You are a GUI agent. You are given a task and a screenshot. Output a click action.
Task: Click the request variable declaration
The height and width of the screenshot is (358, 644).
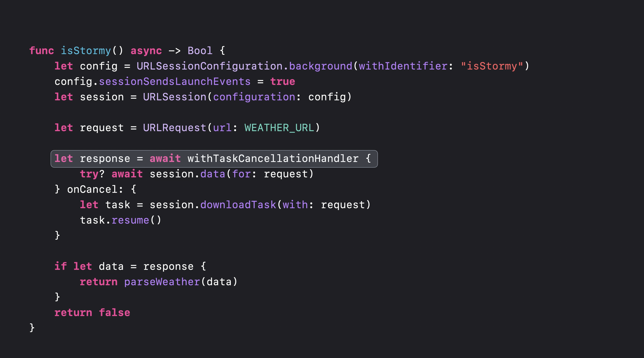pos(102,128)
